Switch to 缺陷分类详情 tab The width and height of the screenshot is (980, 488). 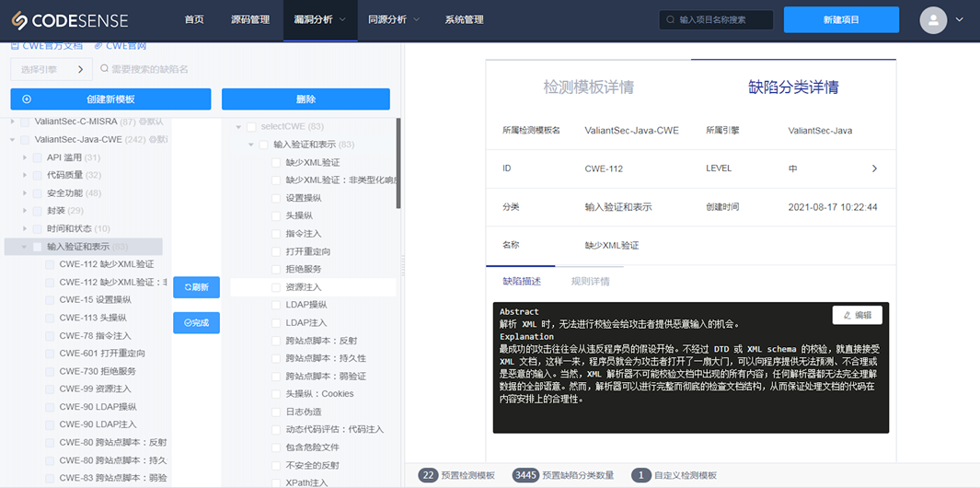click(794, 87)
